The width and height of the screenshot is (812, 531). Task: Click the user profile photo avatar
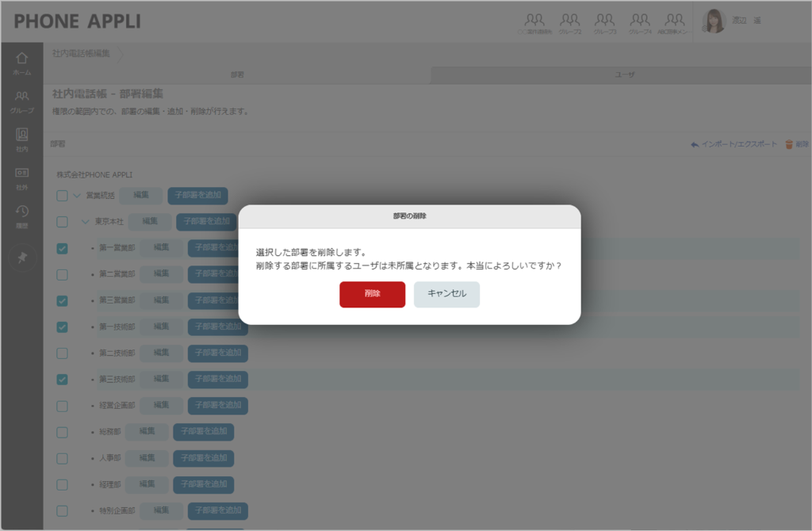pyautogui.click(x=714, y=21)
